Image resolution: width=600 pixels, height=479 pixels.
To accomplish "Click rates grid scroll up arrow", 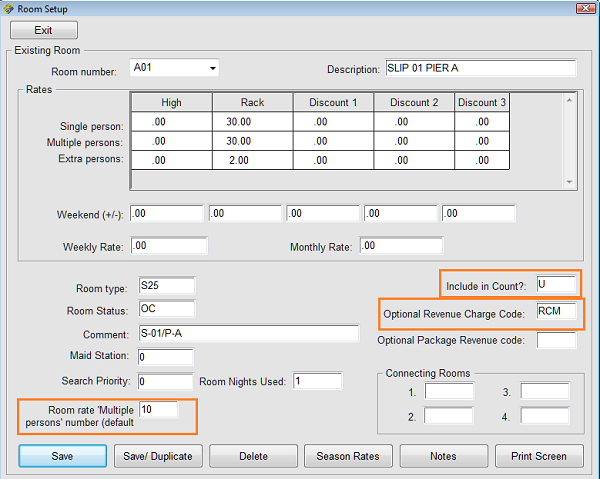I will tap(569, 100).
